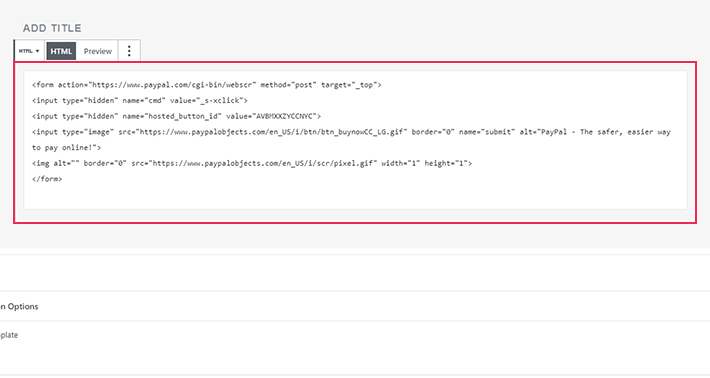This screenshot has width=710, height=378.
Task: Open the block's three-dot more options menu
Action: [129, 51]
